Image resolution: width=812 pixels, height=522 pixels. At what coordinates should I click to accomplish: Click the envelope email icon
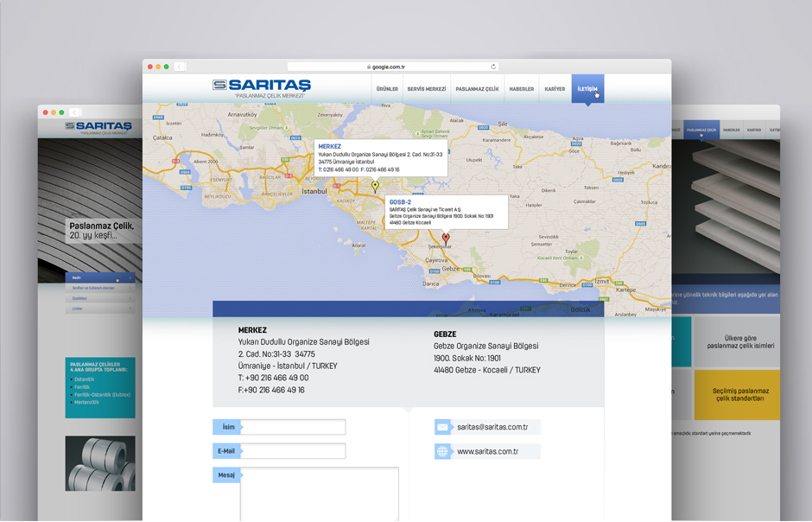[x=442, y=427]
